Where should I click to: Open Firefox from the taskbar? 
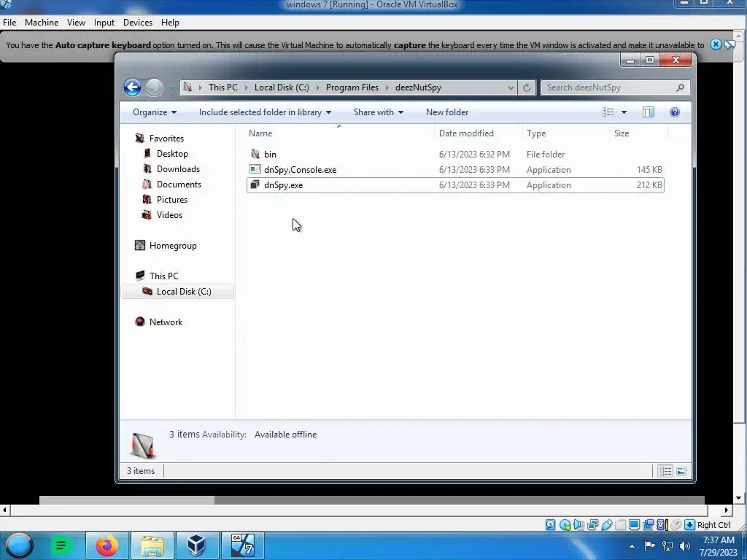(107, 545)
